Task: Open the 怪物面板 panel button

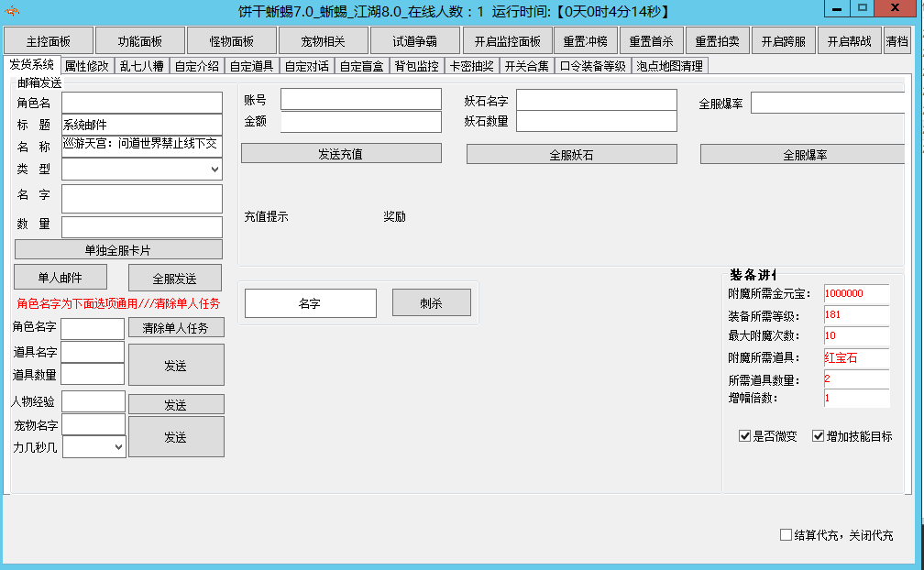Action: point(232,41)
